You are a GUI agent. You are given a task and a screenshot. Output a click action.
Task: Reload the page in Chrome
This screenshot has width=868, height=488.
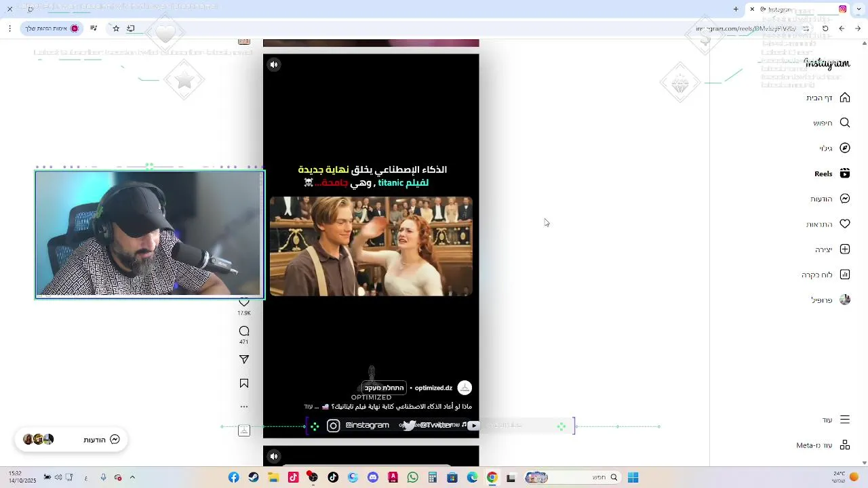pyautogui.click(x=825, y=28)
